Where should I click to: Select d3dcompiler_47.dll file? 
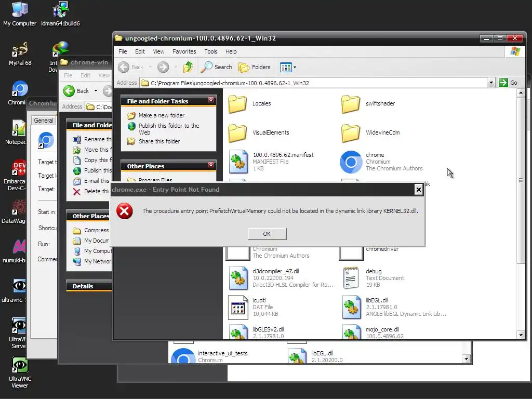click(x=281, y=278)
